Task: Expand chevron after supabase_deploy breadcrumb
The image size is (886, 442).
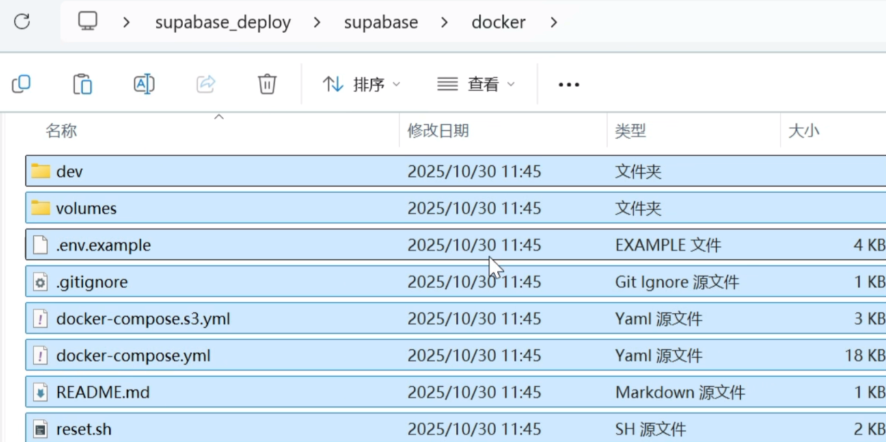Action: 317,22
